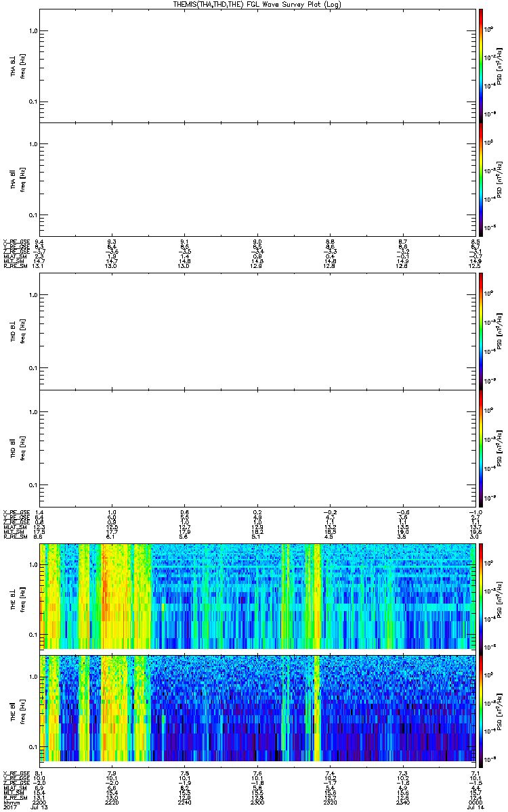Click the '2340' time tick label
This screenshot has height=812, width=508.
click(402, 801)
